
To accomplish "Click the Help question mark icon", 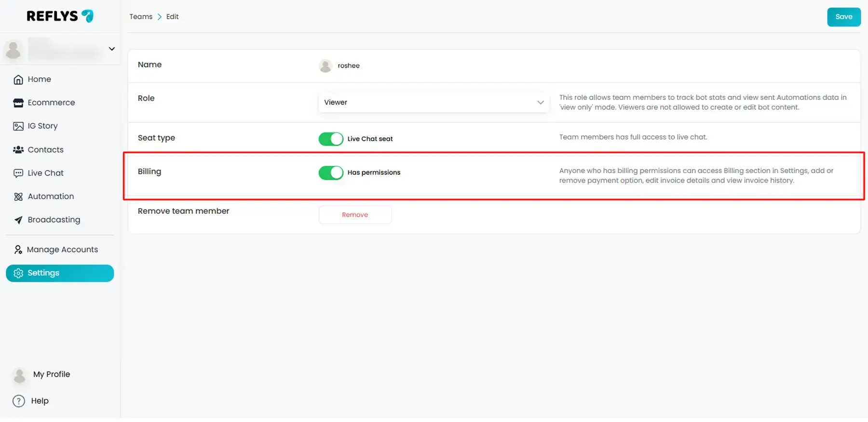I will tap(19, 401).
